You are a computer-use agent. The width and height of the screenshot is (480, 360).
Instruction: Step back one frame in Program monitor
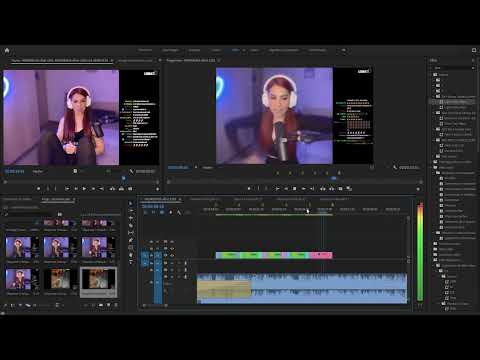[x=286, y=189]
